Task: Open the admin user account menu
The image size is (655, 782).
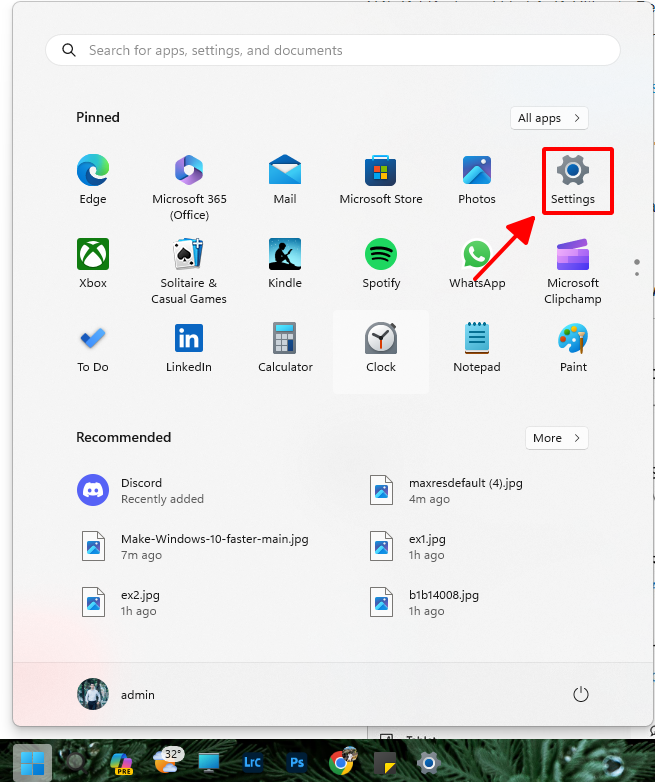Action: click(116, 694)
